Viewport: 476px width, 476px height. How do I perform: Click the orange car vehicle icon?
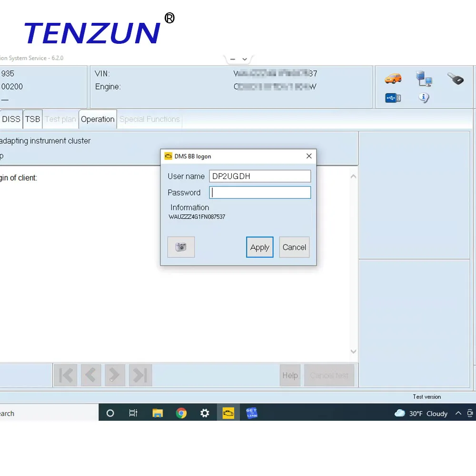click(393, 79)
